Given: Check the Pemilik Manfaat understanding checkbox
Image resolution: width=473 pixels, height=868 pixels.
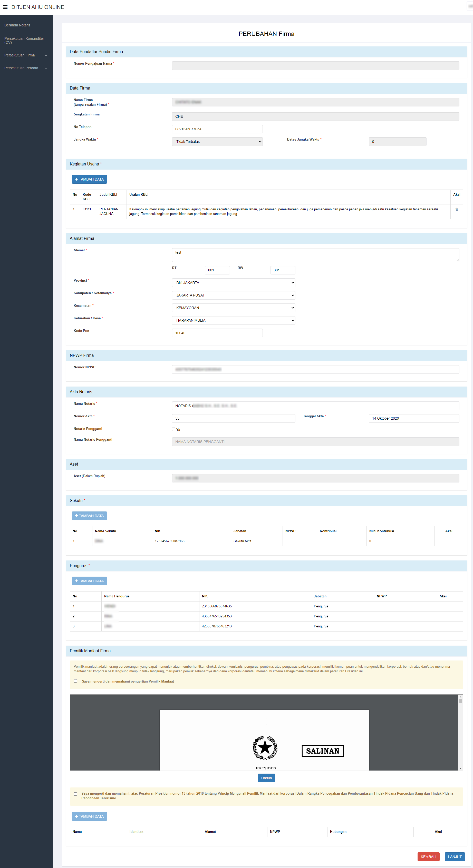Looking at the screenshot, I should coord(75,681).
